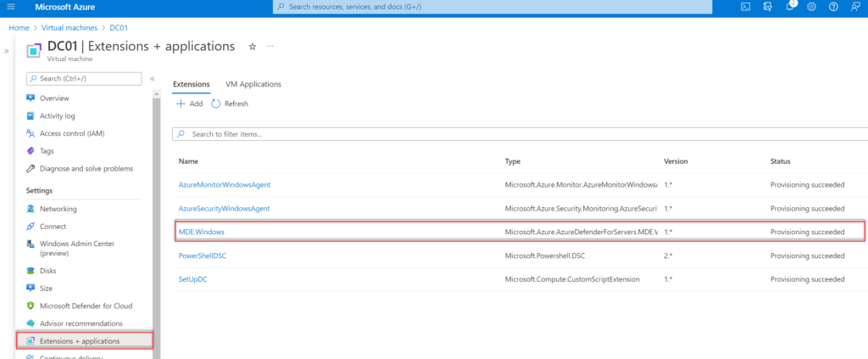Click the Size icon

pyautogui.click(x=31, y=288)
